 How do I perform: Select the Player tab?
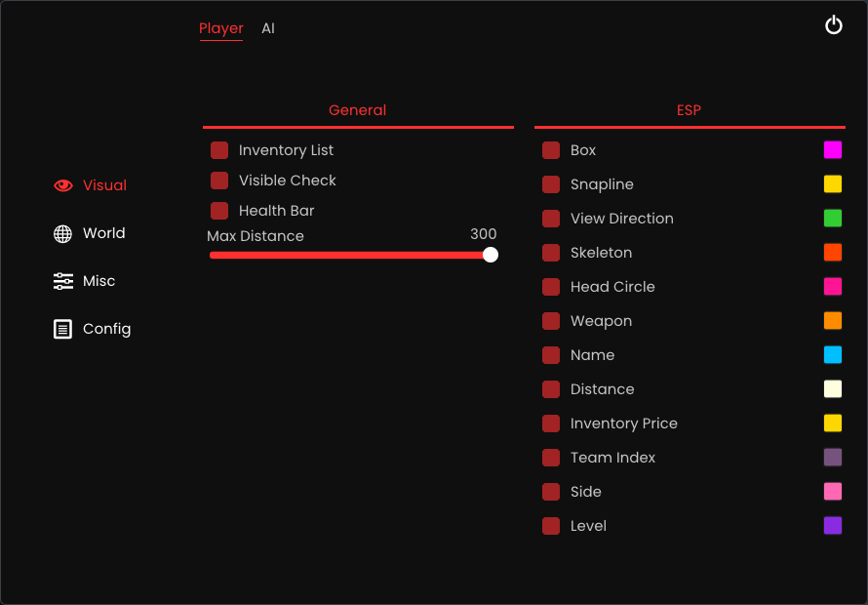coord(221,28)
